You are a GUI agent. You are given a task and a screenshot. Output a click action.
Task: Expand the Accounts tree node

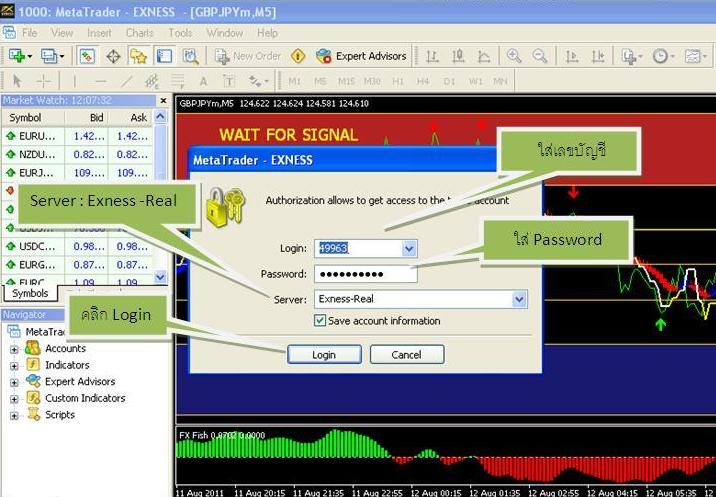pyautogui.click(x=14, y=349)
